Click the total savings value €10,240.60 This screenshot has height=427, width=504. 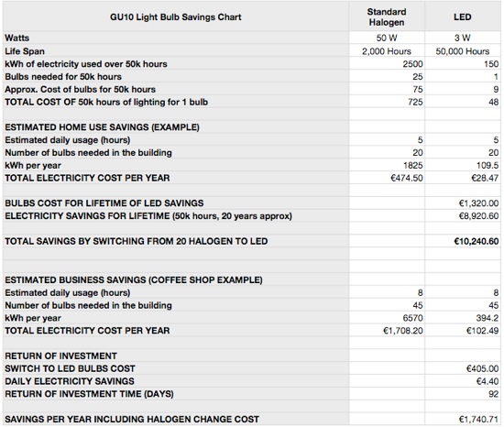tap(463, 241)
